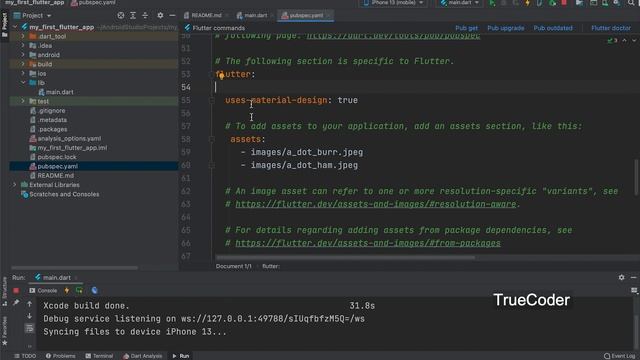Open the Terminal tool window
Screen dimensions: 640x360
click(99, 356)
